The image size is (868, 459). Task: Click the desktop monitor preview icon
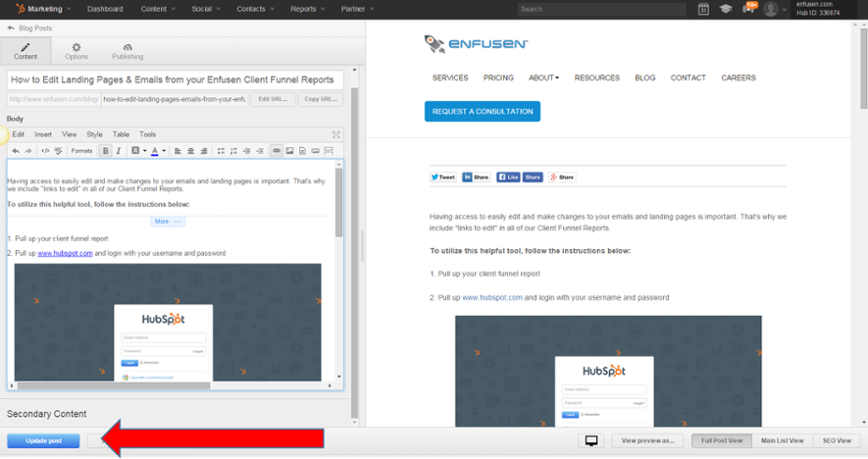[591, 440]
